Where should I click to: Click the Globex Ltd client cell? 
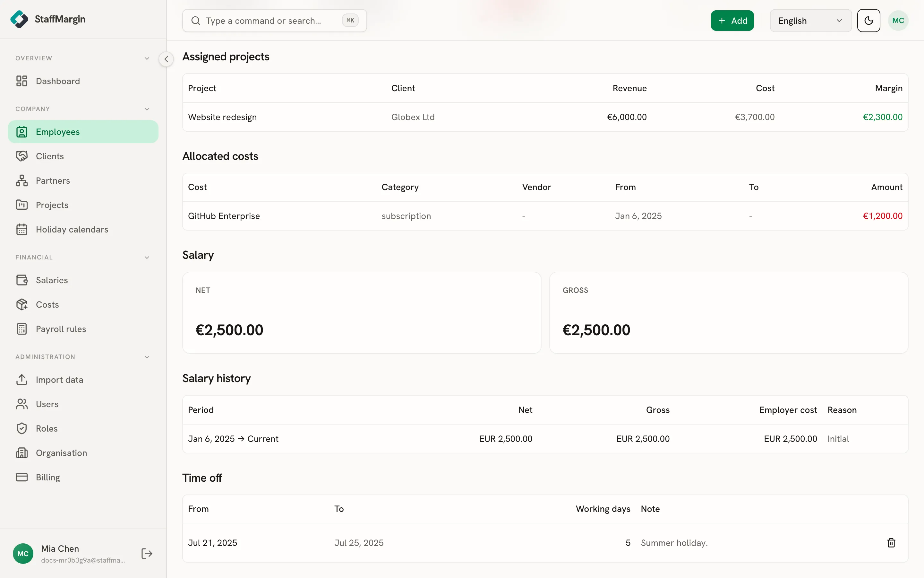tap(413, 117)
